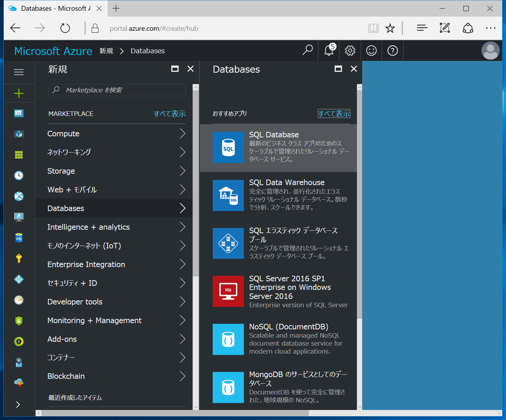506x420 pixels.
Task: Click the Edge web note pen icon
Action: (x=445, y=28)
